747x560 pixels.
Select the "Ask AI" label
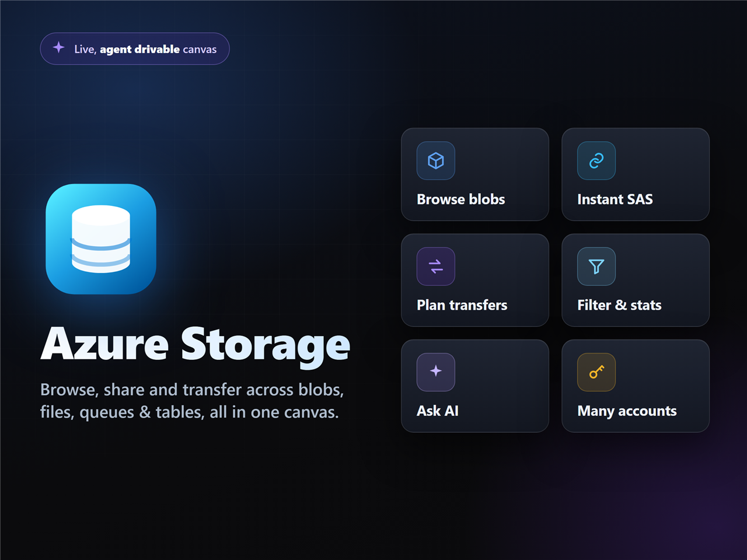click(438, 411)
